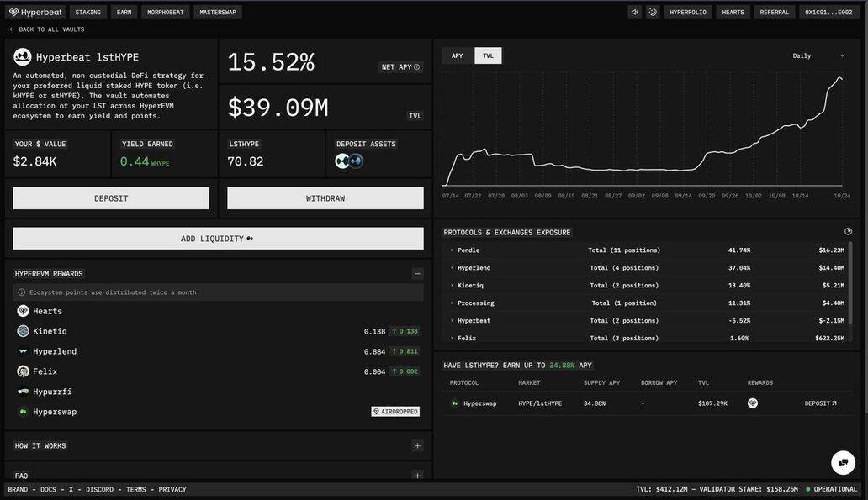Viewport: 868px width, 500px height.
Task: Switch chart to the APY tab
Action: 458,56
